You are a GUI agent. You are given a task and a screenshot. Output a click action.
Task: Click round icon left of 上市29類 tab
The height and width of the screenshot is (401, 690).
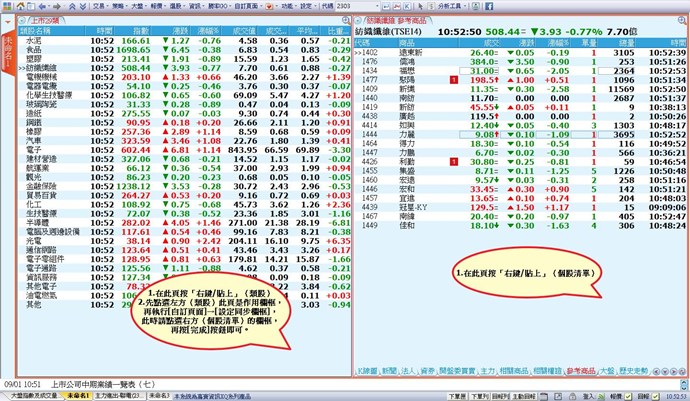coord(22,20)
